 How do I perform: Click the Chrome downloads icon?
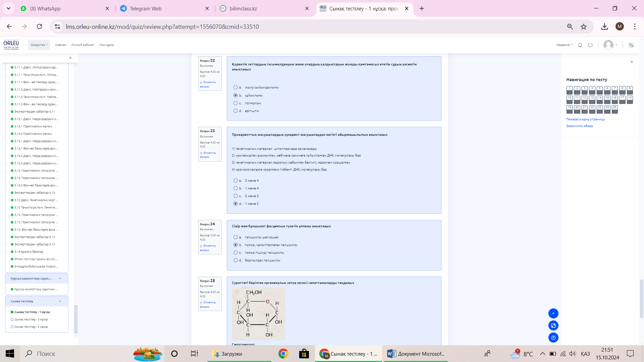coord(604,26)
